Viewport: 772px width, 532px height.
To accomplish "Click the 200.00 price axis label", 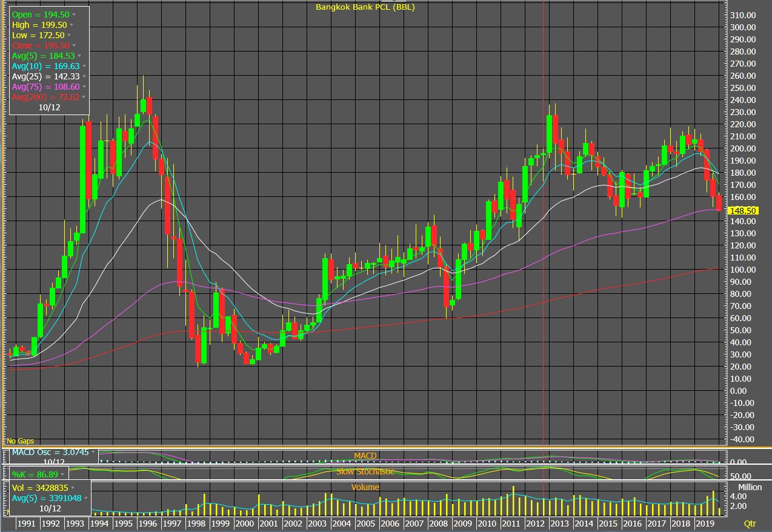I will tap(742, 148).
